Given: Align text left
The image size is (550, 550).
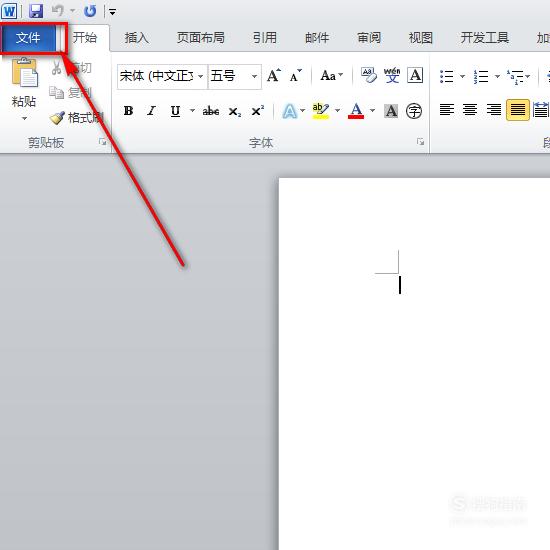Looking at the screenshot, I should click(447, 110).
